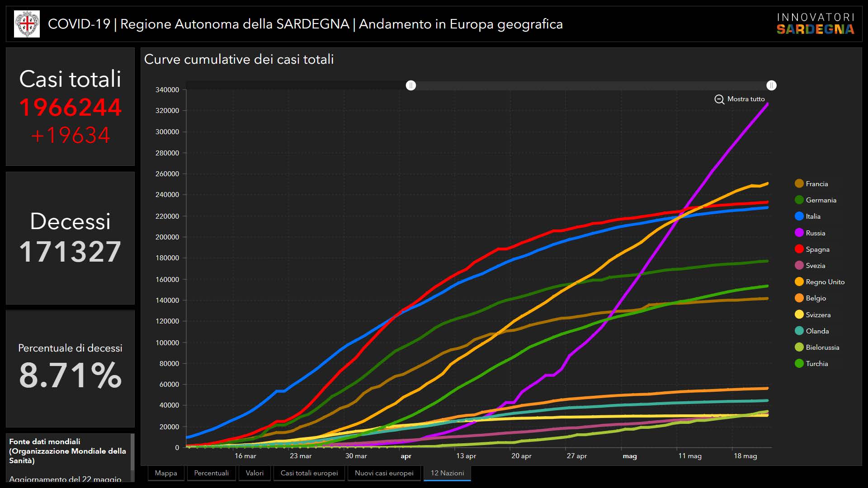Select the Nuovi casi europei tab

pos(384,473)
